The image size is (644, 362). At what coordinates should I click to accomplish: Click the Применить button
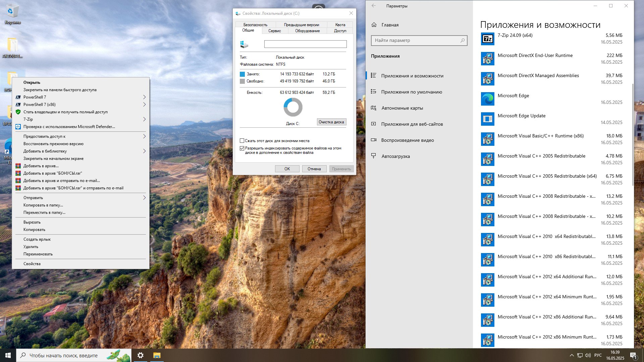(x=341, y=169)
